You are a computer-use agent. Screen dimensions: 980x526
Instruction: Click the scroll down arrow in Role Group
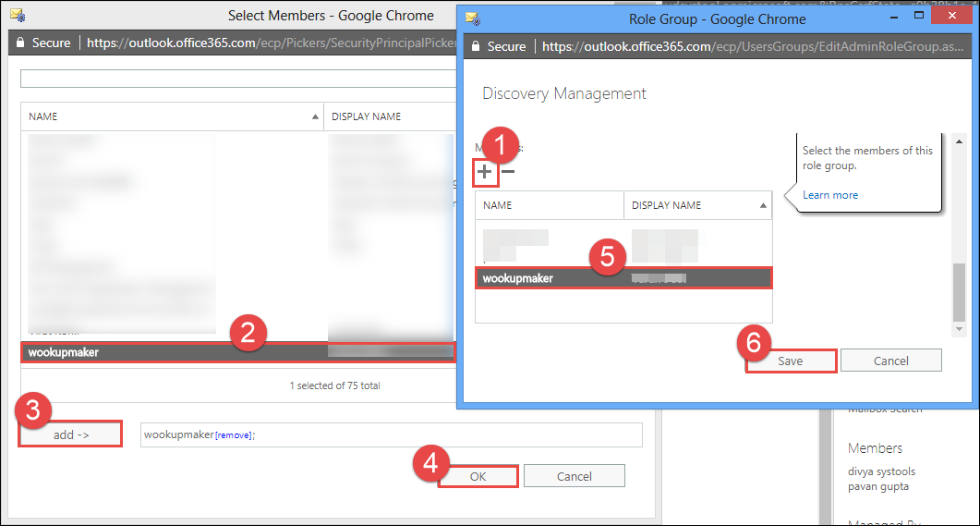click(x=959, y=329)
